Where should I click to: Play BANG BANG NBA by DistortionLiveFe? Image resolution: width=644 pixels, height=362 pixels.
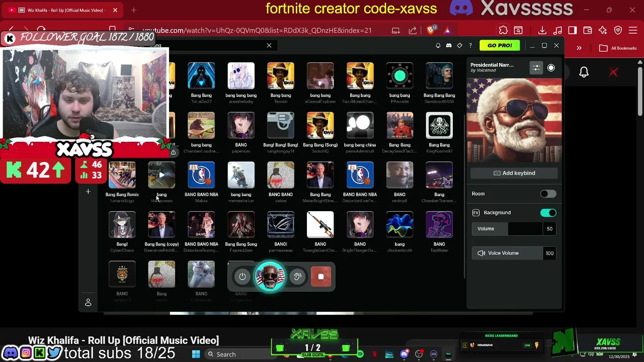tap(360, 175)
